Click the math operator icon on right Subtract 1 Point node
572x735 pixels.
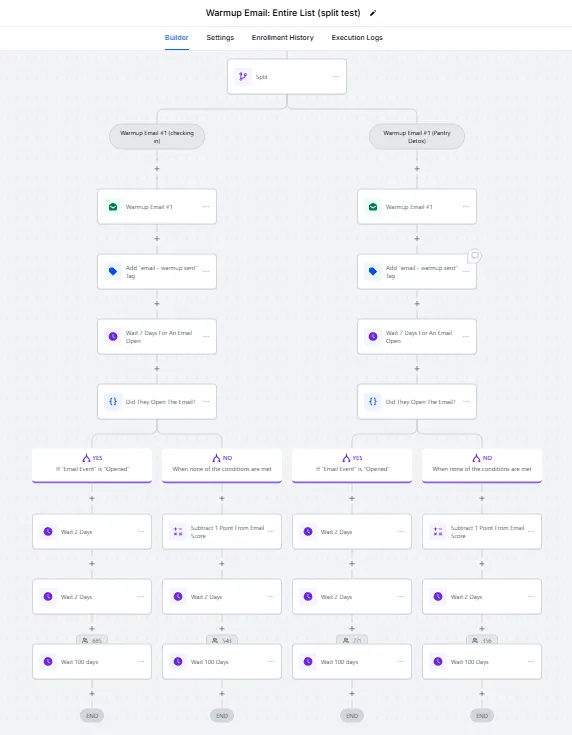438,532
